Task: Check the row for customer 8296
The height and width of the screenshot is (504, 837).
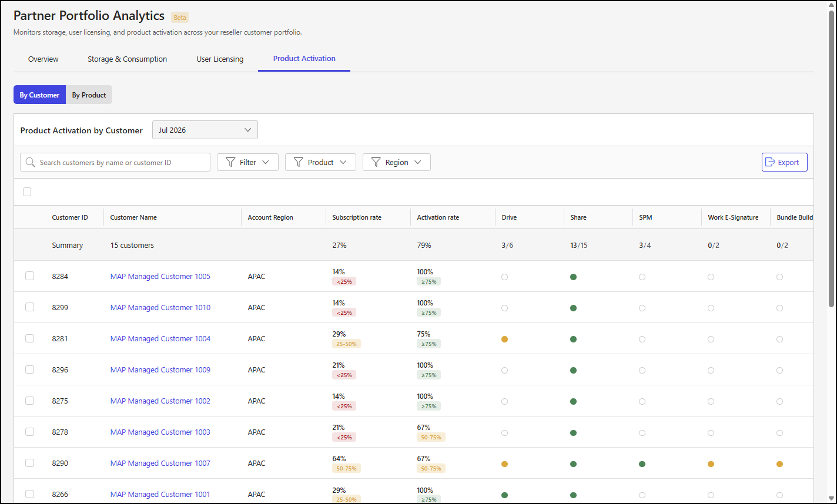Action: click(x=29, y=369)
